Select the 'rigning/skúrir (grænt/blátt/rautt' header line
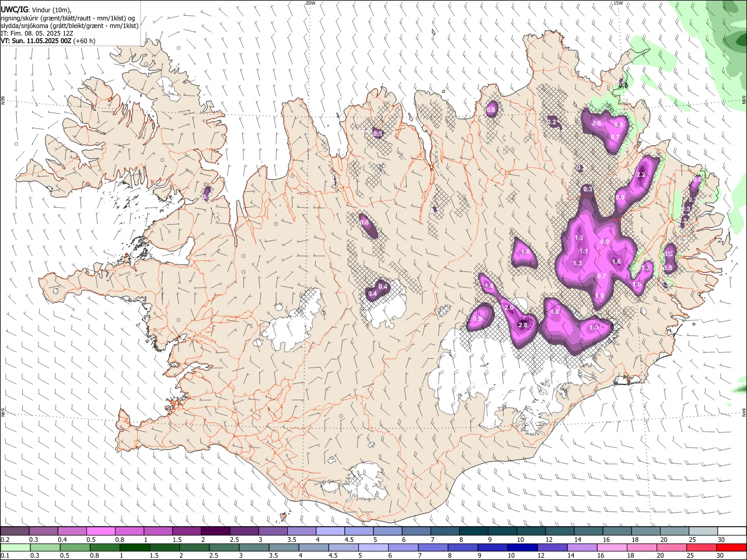The image size is (747, 560). pos(67,18)
